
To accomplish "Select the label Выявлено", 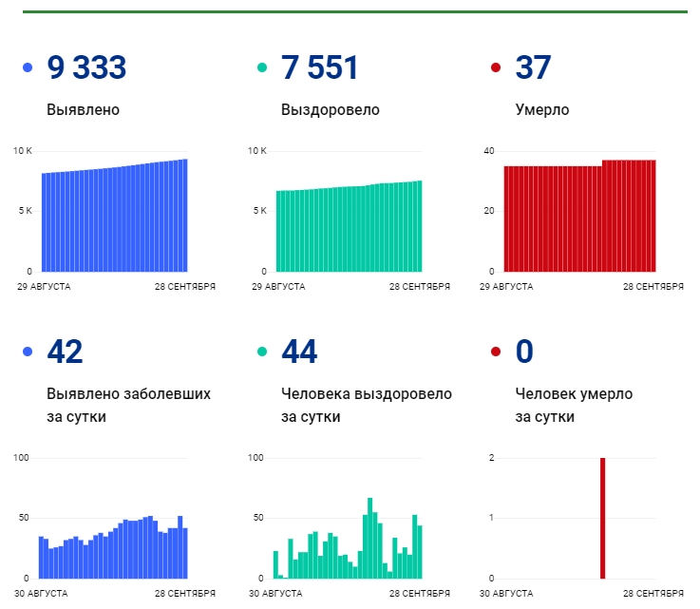I will point(83,110).
